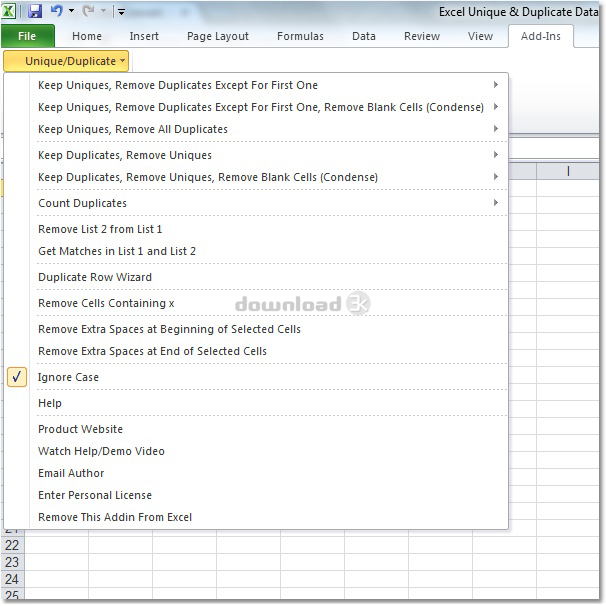Click the Excel application icon
The image size is (606, 606).
click(9, 11)
